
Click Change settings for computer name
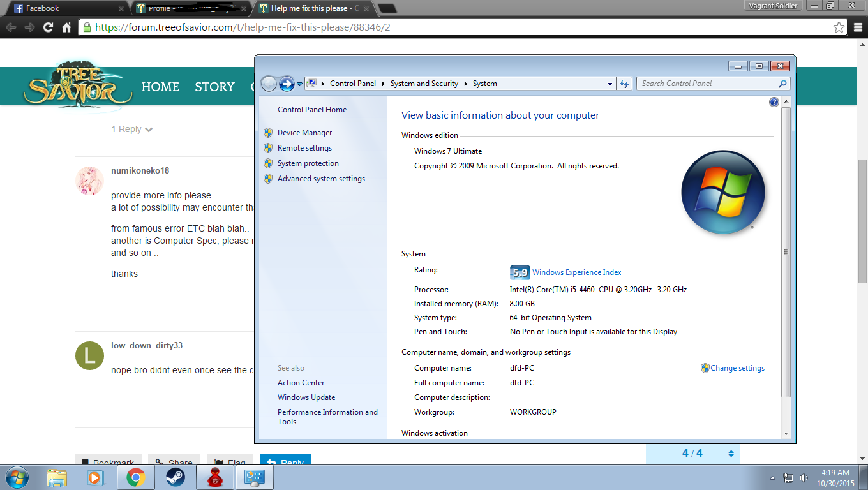point(737,368)
